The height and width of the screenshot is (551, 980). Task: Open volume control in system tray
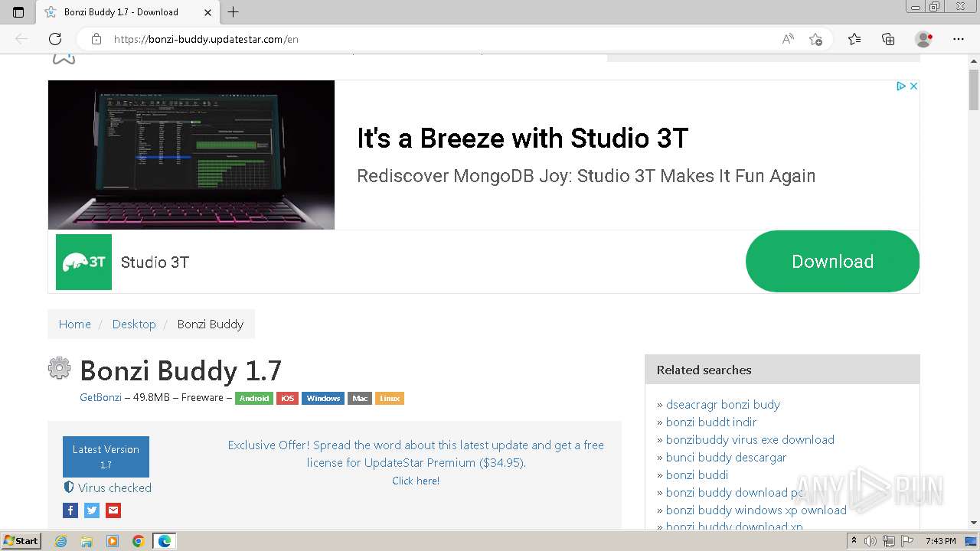click(x=871, y=541)
